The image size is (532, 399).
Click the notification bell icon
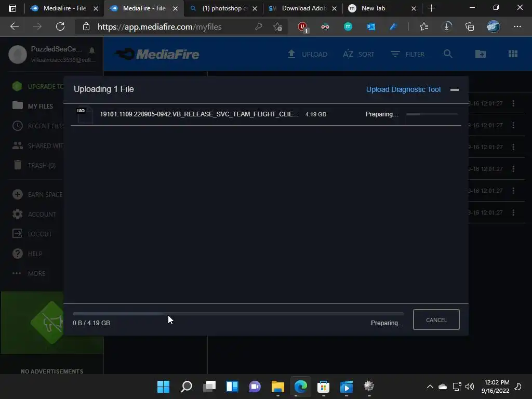[92, 50]
